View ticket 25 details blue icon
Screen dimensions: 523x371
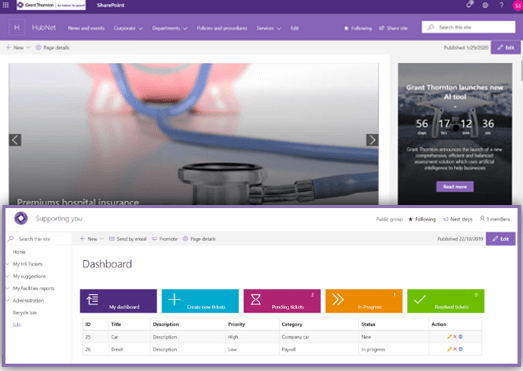(x=461, y=337)
